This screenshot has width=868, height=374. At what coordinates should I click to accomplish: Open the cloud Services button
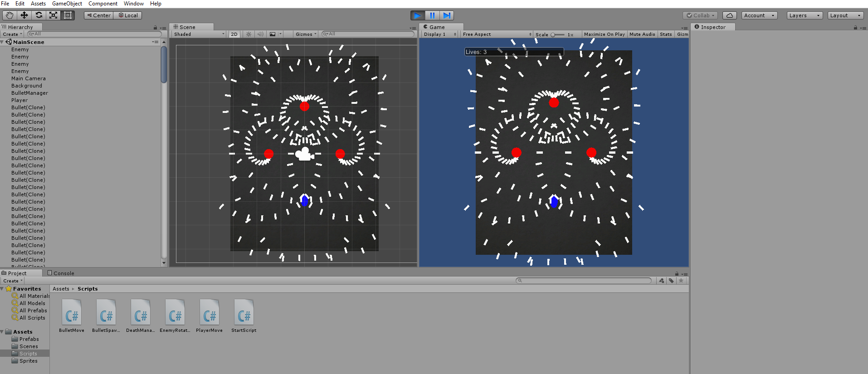pos(730,15)
